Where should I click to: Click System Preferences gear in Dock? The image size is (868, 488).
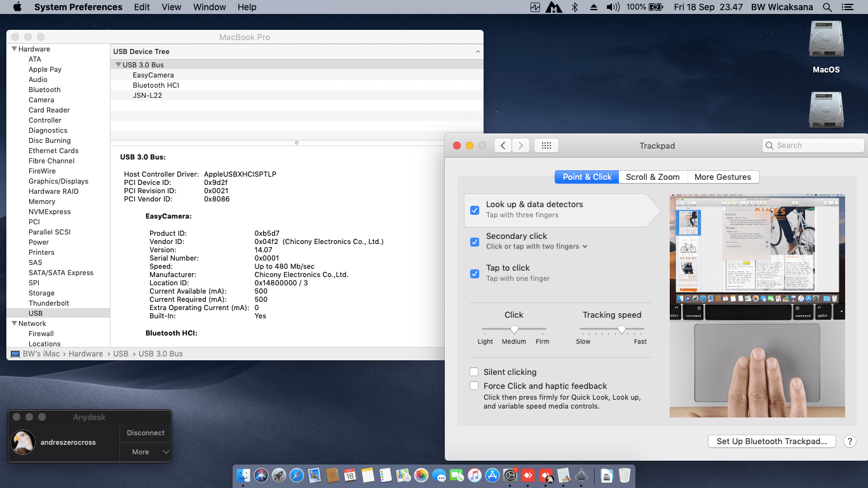pos(510,475)
